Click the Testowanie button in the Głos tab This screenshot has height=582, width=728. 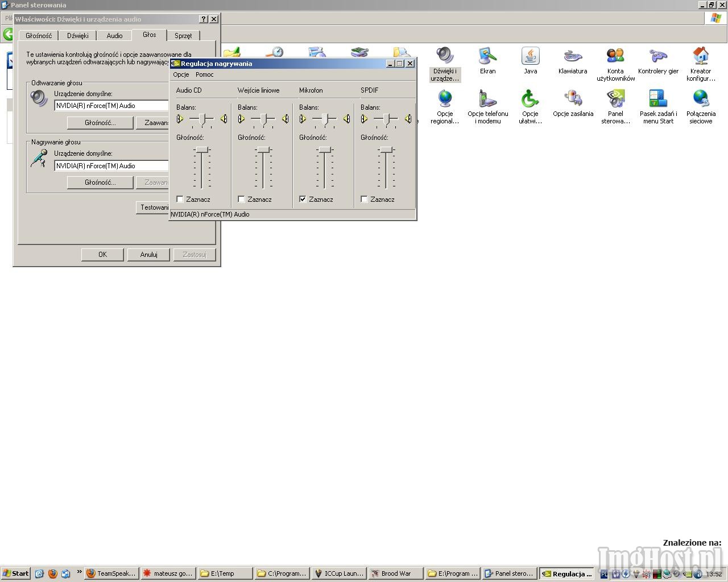[x=152, y=207]
